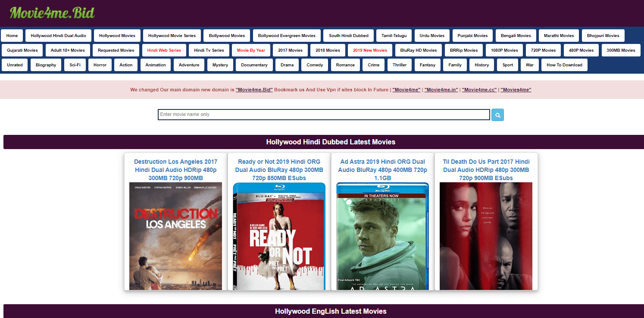644x318 pixels.
Task: Pick the Comedy genre
Action: tap(315, 65)
